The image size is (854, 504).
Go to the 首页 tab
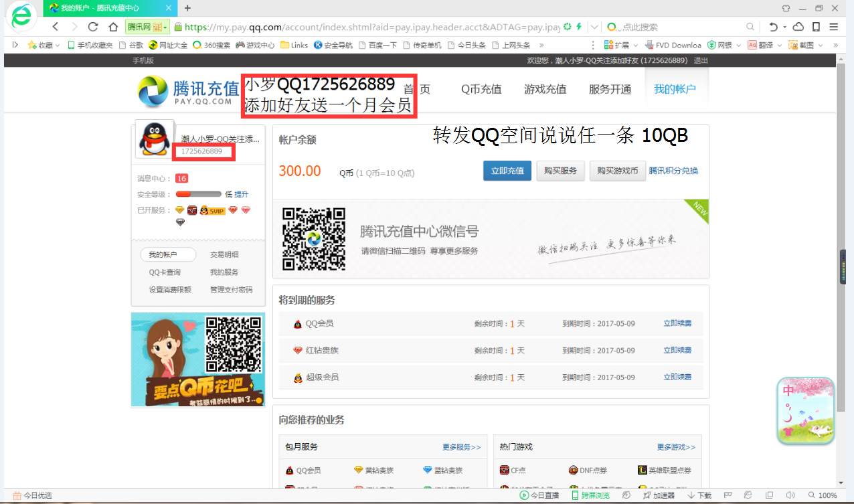point(417,89)
